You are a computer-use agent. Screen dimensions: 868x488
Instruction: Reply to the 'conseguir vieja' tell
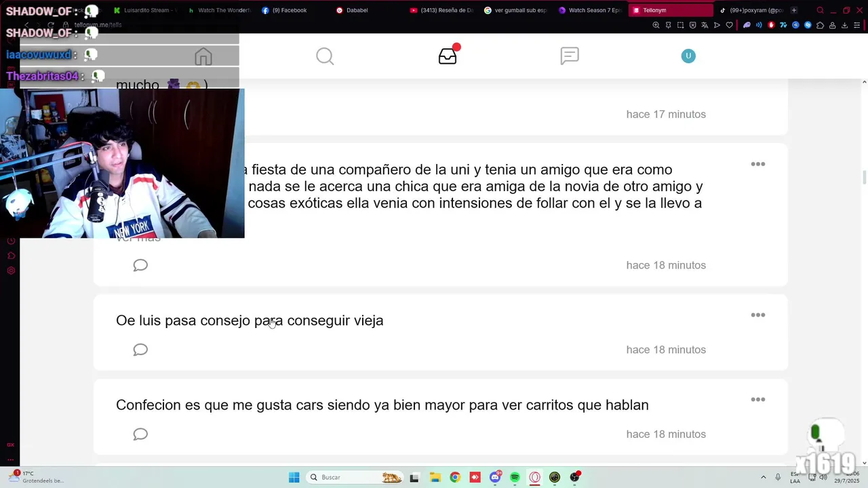(140, 350)
